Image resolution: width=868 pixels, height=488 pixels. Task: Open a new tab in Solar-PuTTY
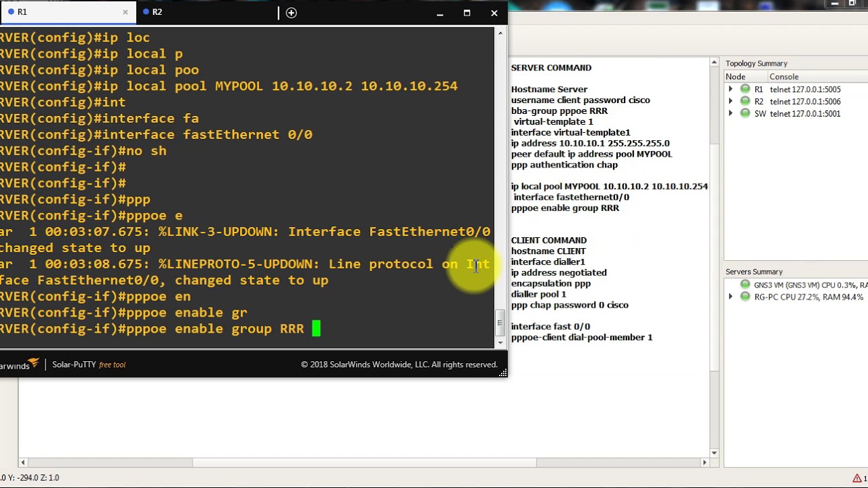(291, 12)
